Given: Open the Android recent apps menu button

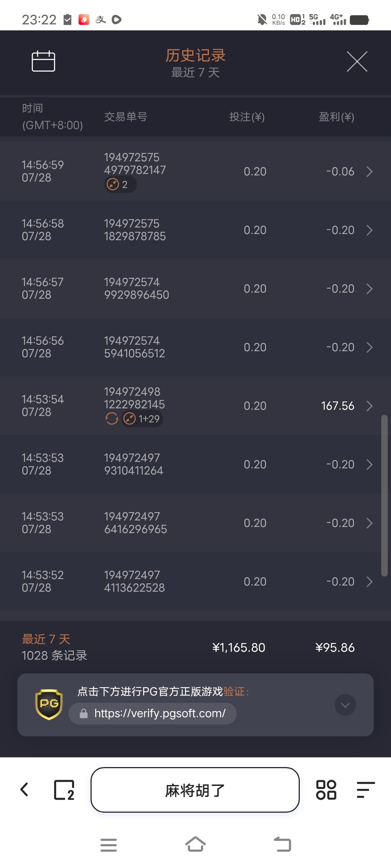Looking at the screenshot, I should [x=109, y=845].
